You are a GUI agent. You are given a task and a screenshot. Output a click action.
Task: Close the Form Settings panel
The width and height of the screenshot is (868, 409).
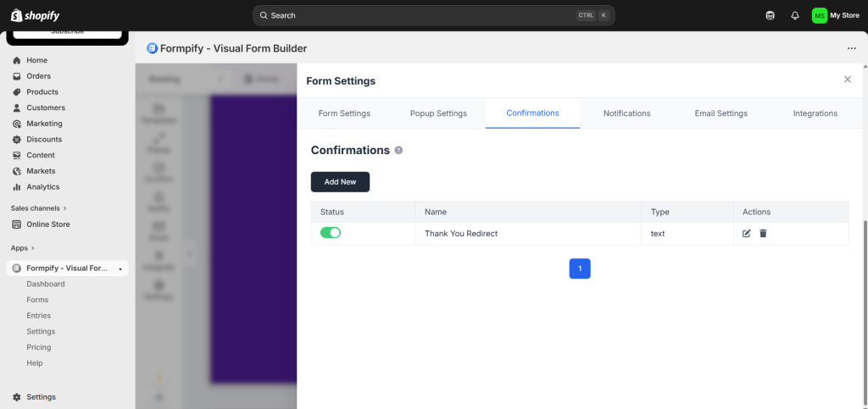pyautogui.click(x=847, y=80)
